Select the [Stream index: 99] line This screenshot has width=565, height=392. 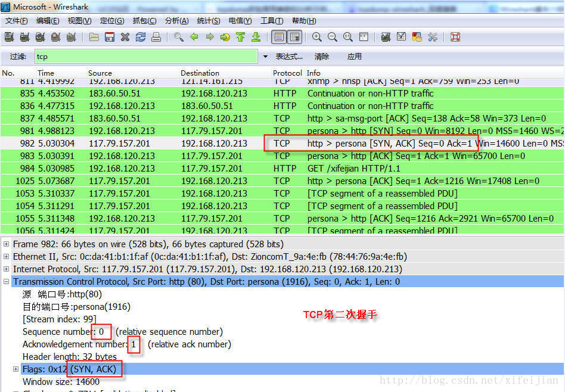[60, 319]
